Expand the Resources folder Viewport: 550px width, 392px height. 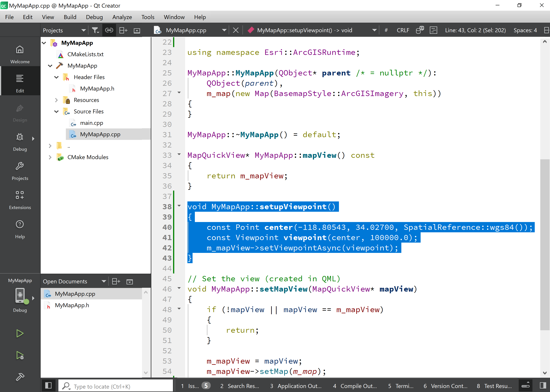56,100
